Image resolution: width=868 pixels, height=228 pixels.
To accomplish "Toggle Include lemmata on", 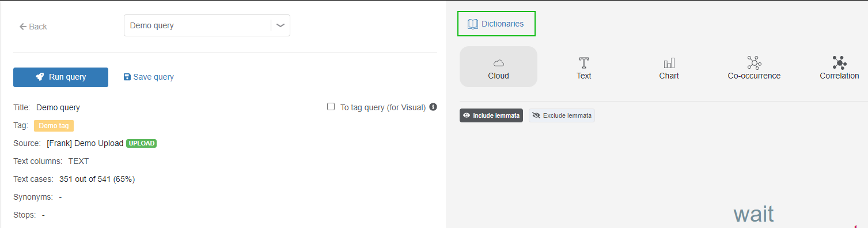I will (491, 115).
